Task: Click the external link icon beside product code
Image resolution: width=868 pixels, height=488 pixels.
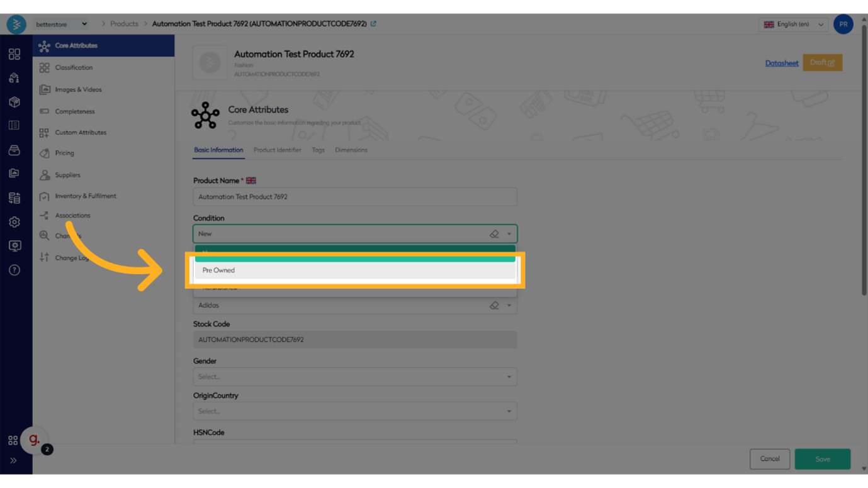Action: pyautogui.click(x=373, y=24)
